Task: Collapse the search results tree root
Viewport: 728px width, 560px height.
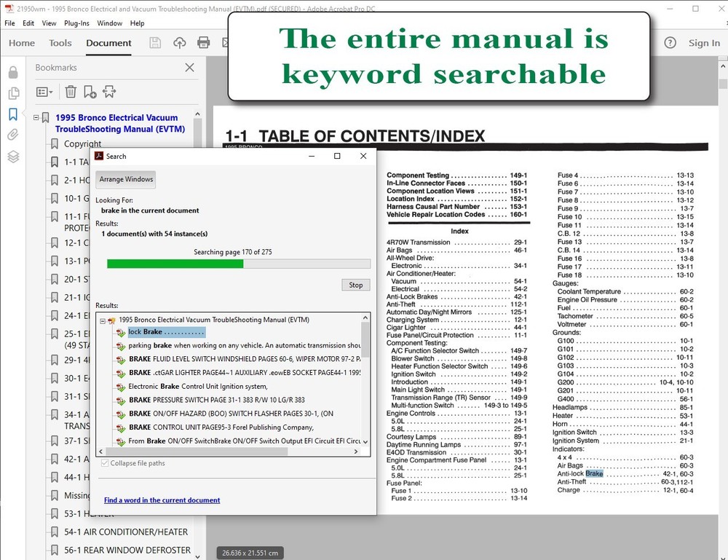Action: pos(103,320)
